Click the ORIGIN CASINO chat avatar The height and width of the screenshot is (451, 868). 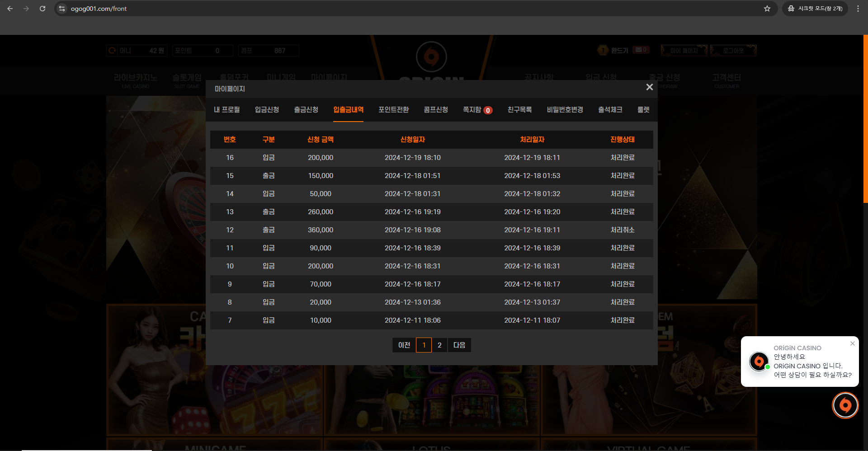[x=759, y=362]
